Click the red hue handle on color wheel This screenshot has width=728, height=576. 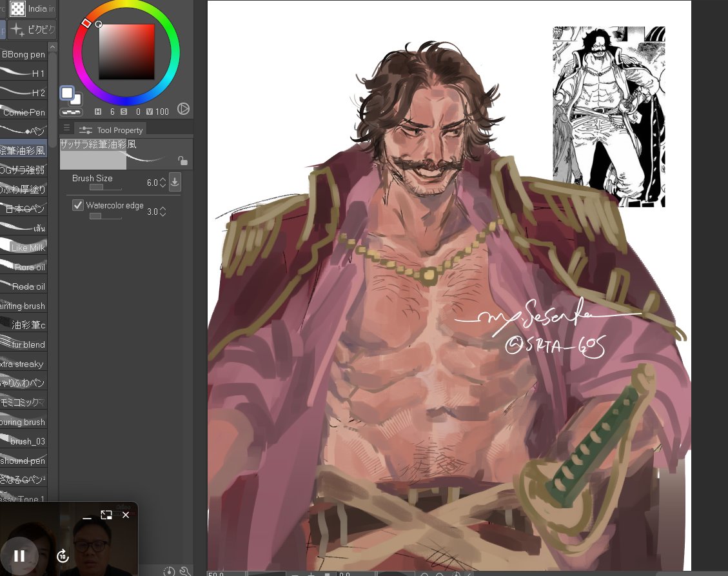pyautogui.click(x=86, y=23)
